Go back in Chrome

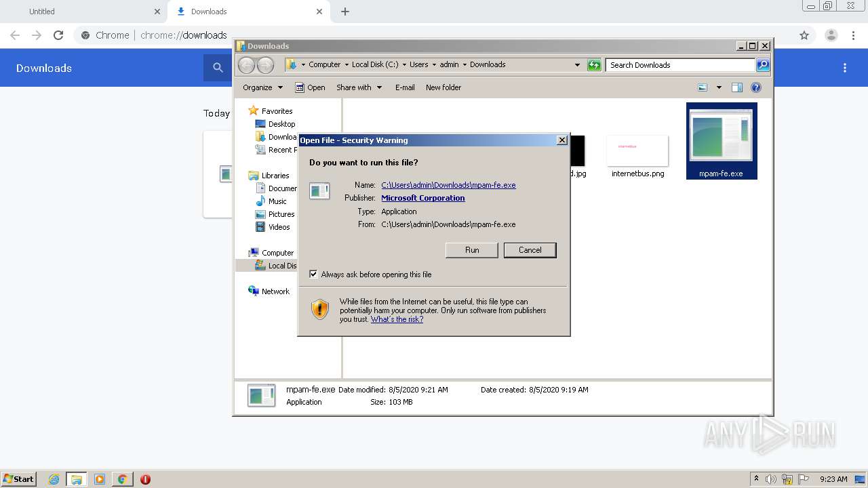click(x=15, y=35)
